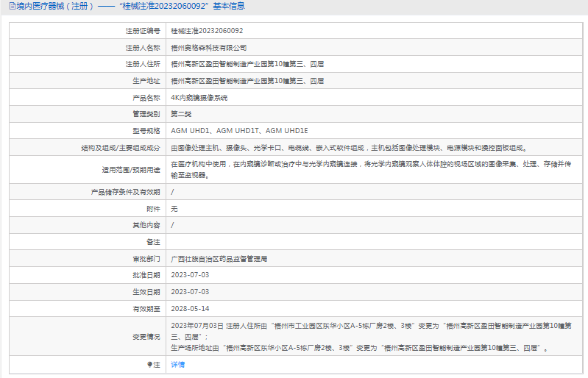Open the 详情 link in the 注 row
Screen dimensions: 588x378
178,365
